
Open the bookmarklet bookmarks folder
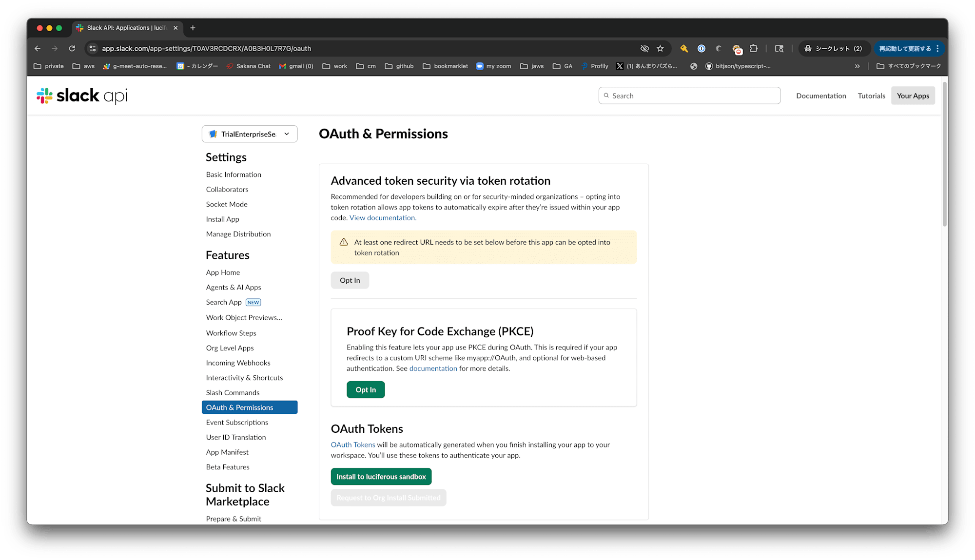(x=446, y=66)
